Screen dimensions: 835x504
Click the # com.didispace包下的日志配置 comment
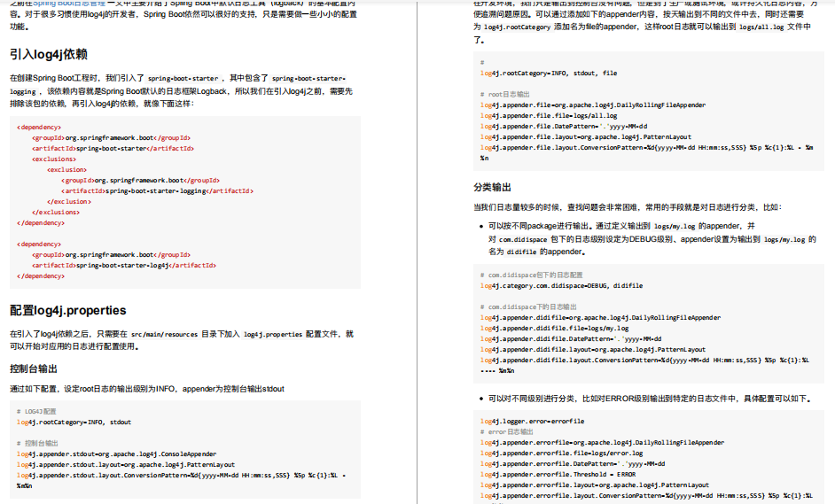[x=532, y=275]
